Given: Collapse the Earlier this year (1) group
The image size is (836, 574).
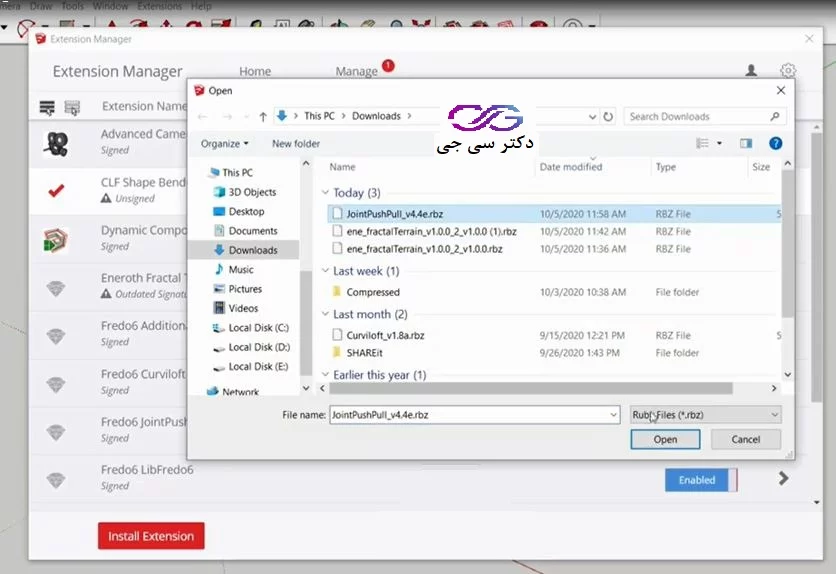Looking at the screenshot, I should [x=325, y=374].
